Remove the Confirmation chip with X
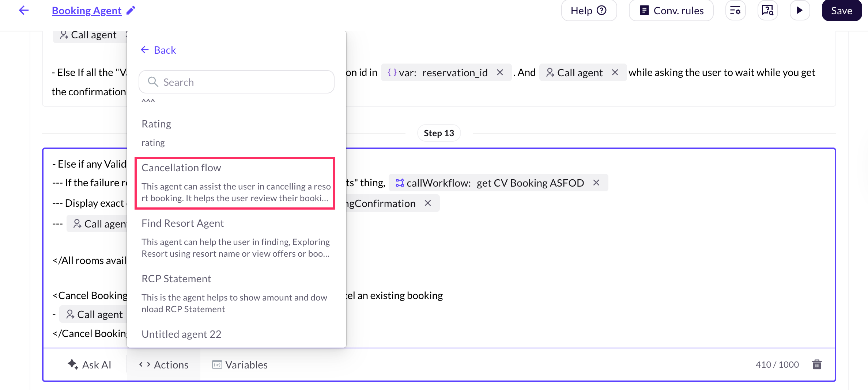Image resolution: width=868 pixels, height=390 pixels. [427, 203]
